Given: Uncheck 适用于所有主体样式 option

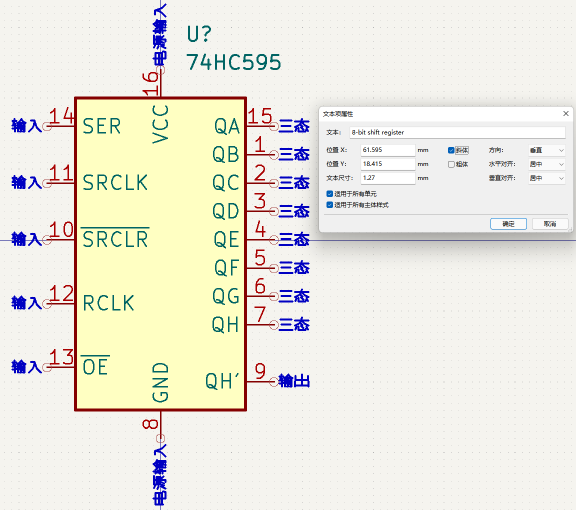Looking at the screenshot, I should (330, 205).
